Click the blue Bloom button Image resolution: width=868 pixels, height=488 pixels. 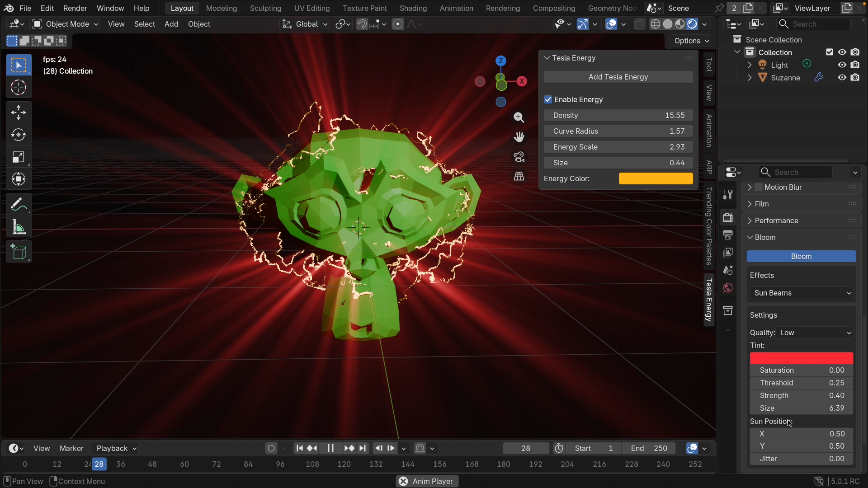click(x=801, y=256)
